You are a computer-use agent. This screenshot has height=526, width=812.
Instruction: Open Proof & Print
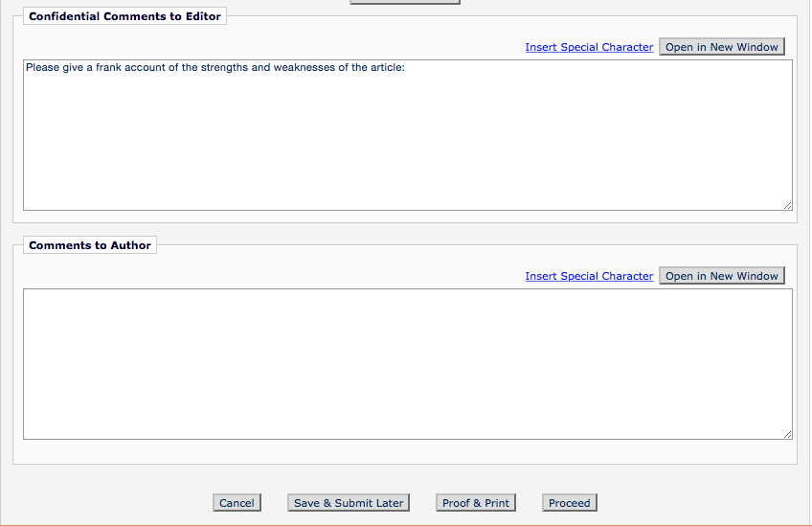click(476, 503)
